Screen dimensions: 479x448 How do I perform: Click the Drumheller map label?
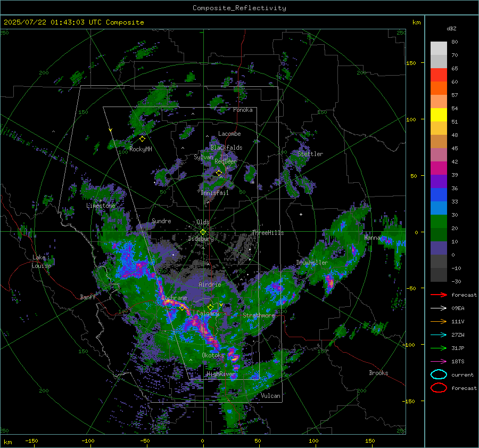pos(312,263)
